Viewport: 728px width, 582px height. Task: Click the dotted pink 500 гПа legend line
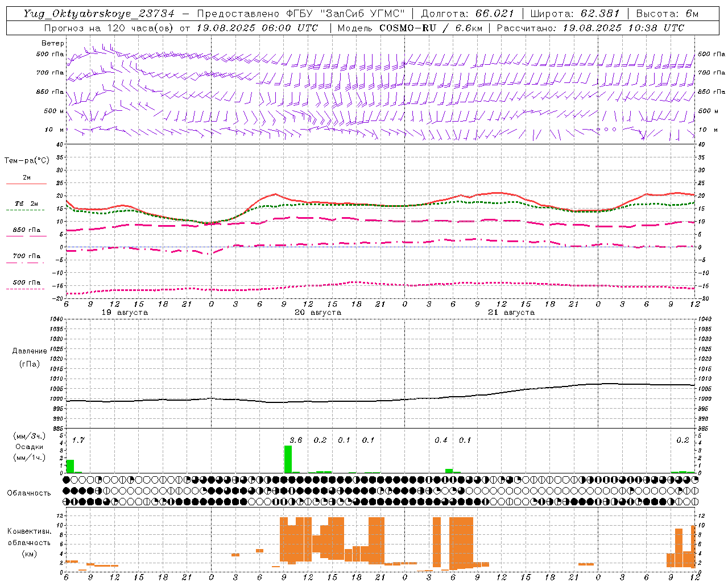click(25, 289)
